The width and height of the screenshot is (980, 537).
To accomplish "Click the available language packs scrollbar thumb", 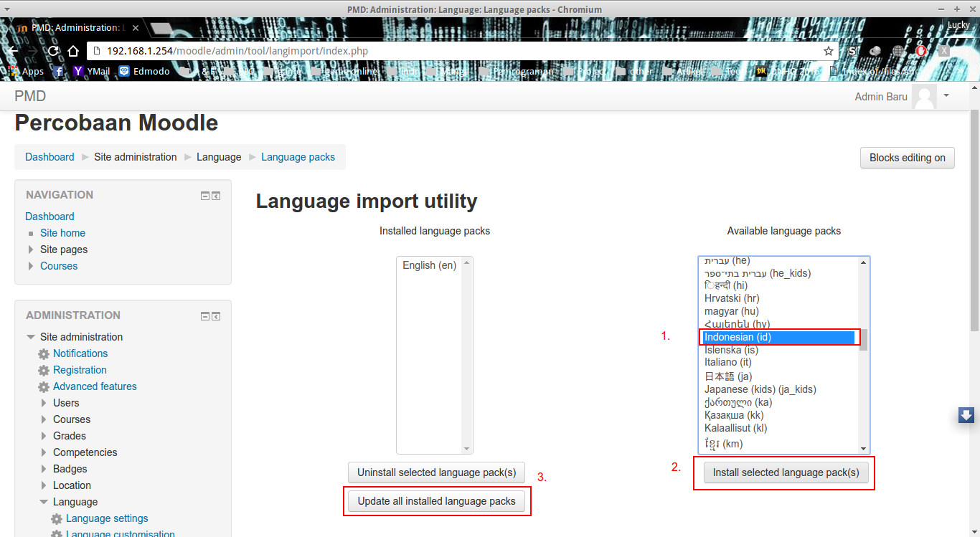I will 864,340.
